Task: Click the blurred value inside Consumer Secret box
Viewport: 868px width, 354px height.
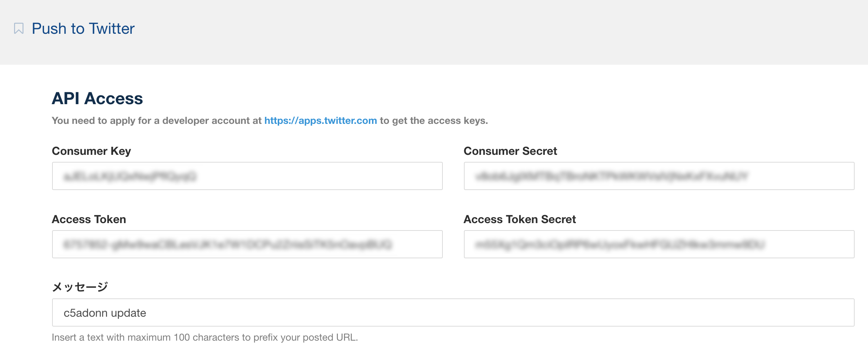Action: pyautogui.click(x=611, y=176)
